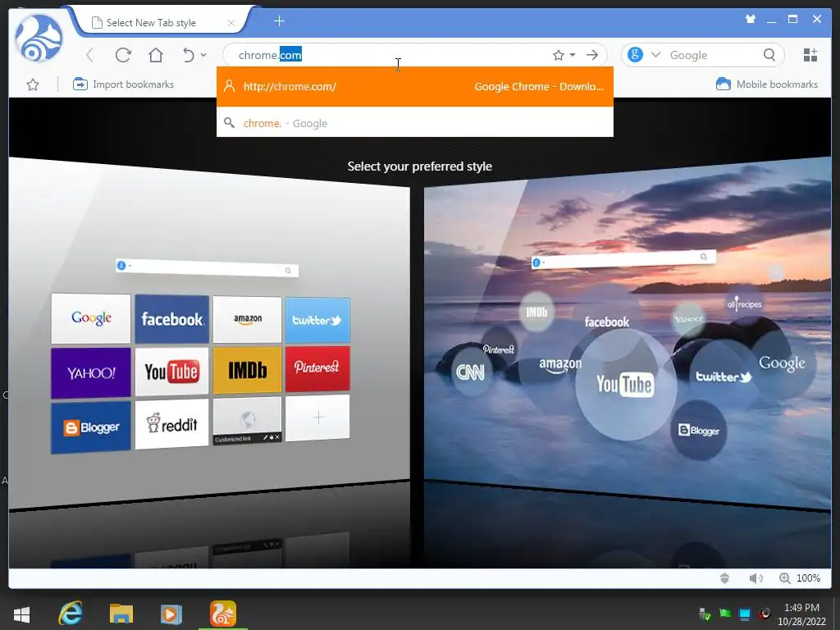Click the allrecipes bubble
This screenshot has width=840, height=630.
[x=744, y=304]
